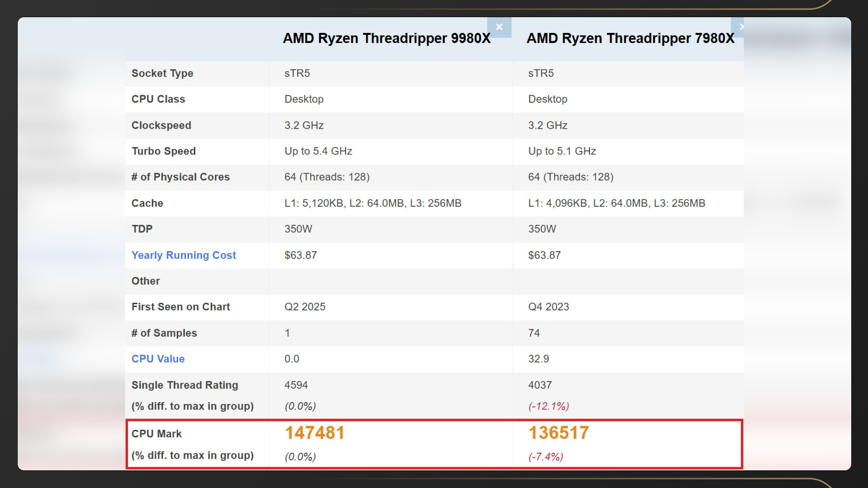This screenshot has height=488, width=868.
Task: Click the red -7.4% difference value
Action: (x=546, y=457)
